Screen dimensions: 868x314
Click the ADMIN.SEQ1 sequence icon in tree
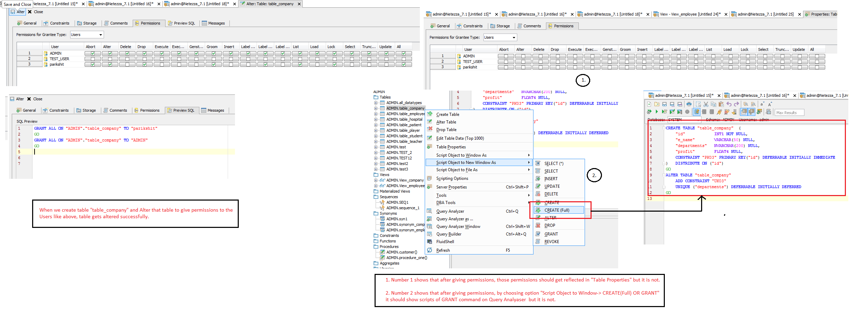(383, 202)
